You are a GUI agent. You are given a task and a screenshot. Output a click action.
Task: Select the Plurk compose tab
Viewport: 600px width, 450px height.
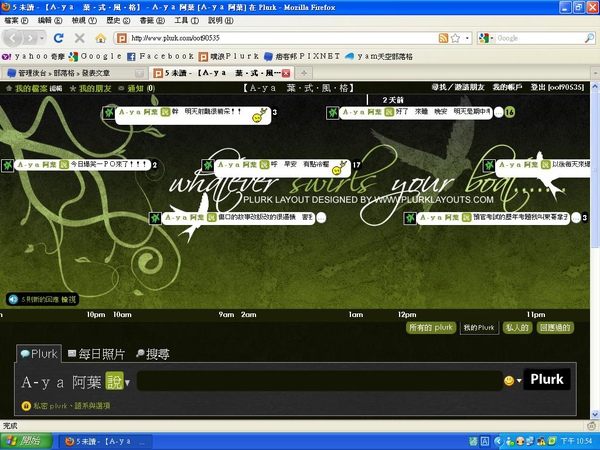coord(39,354)
